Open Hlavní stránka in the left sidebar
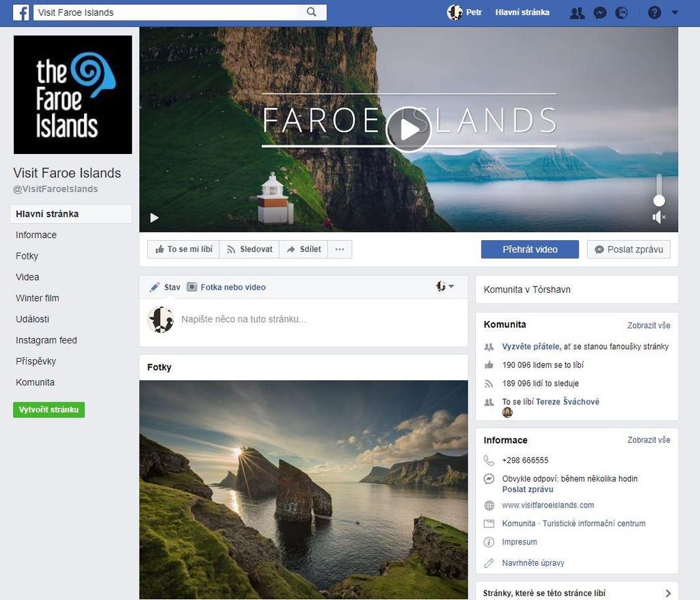This screenshot has height=600, width=700. pyautogui.click(x=71, y=214)
